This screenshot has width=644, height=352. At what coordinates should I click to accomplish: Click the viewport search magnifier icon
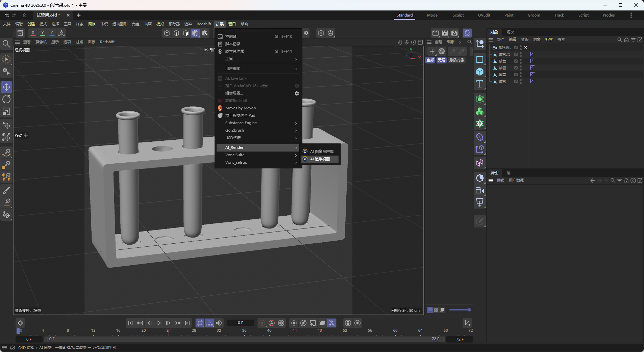[x=6, y=44]
